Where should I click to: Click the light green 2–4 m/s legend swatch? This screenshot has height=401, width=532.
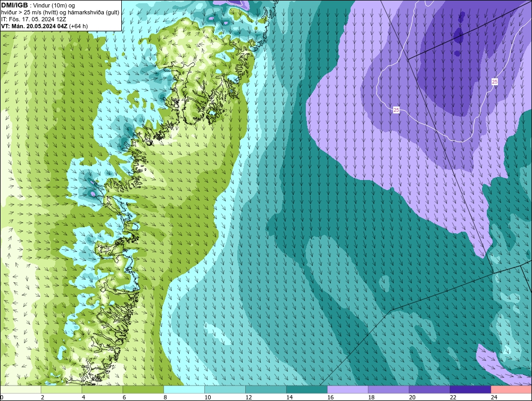coord(61,389)
